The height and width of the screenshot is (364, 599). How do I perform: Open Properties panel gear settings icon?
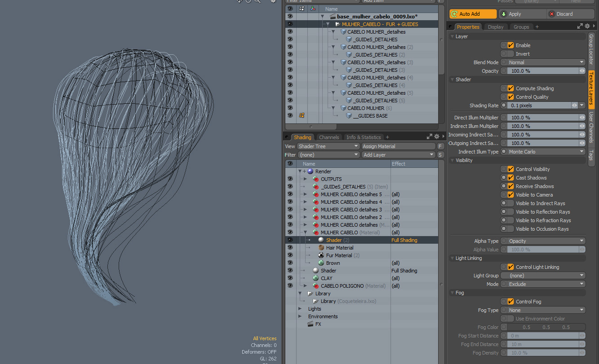point(588,26)
